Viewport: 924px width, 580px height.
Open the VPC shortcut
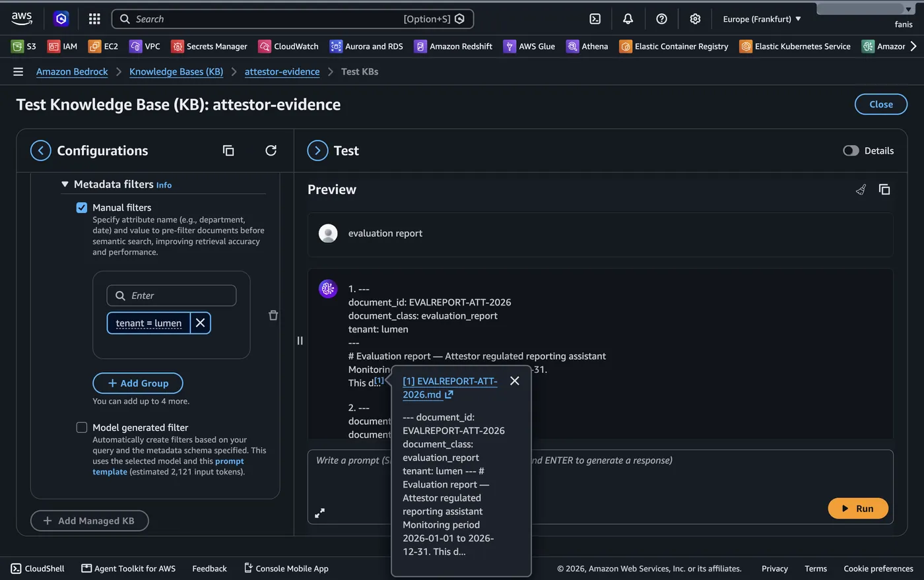145,46
